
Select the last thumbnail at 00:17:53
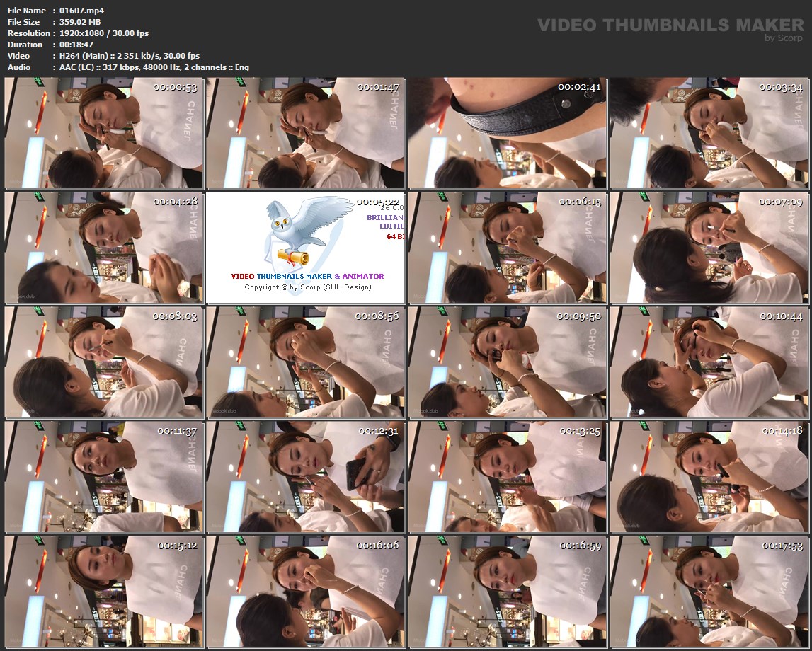pos(709,592)
